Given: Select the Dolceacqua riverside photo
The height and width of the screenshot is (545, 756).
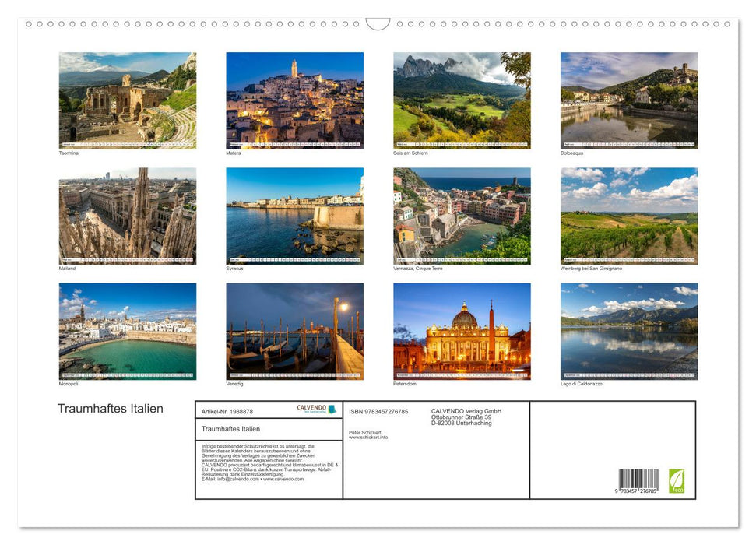Looking at the screenshot, I should point(628,101).
